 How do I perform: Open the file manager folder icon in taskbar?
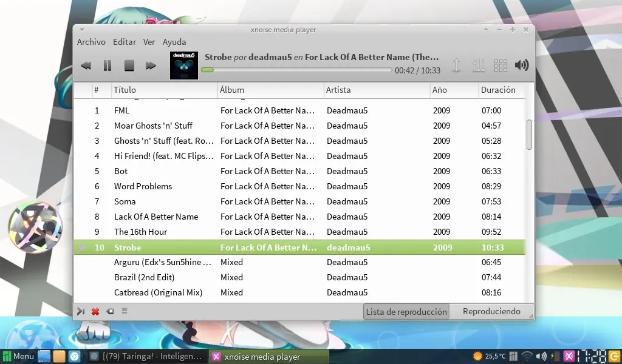(59, 357)
